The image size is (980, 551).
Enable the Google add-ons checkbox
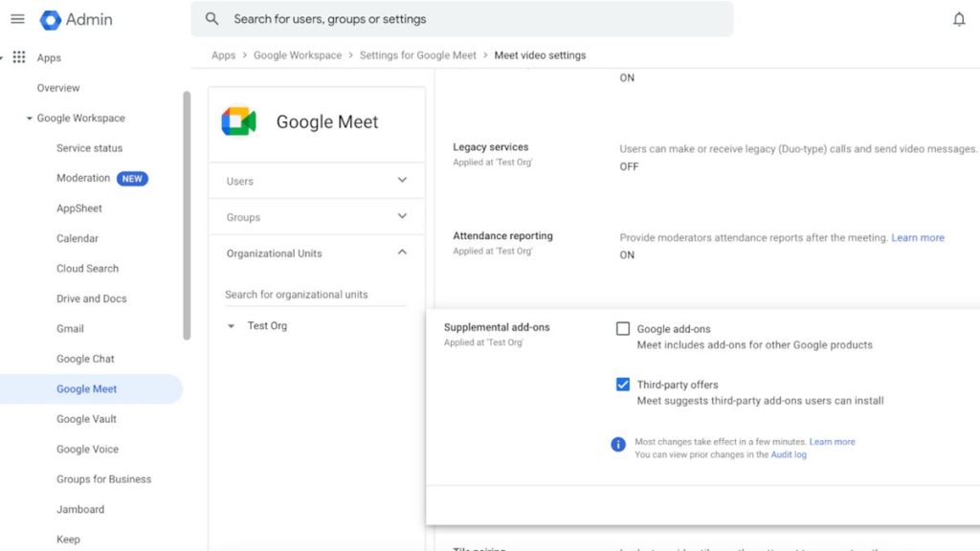[x=623, y=329]
